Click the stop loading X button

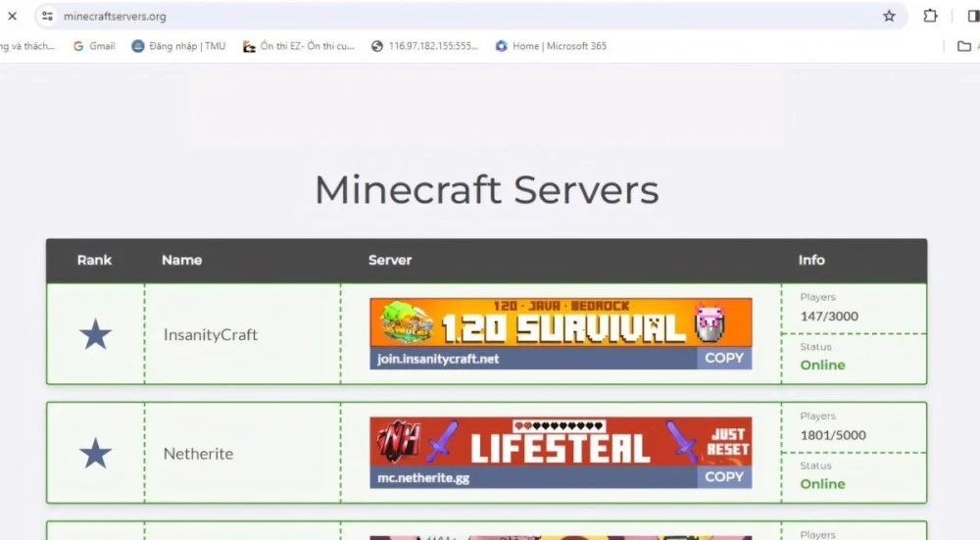[x=12, y=17]
